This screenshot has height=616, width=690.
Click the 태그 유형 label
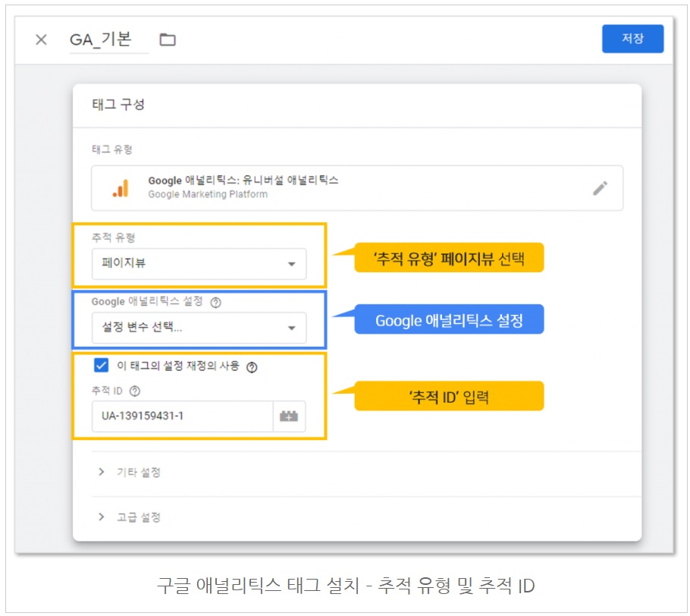[111, 149]
